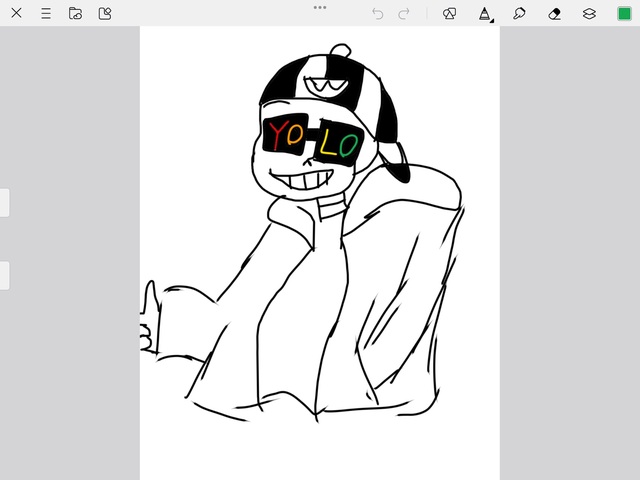
Task: Click the green letter O on the glasses
Action: (347, 146)
